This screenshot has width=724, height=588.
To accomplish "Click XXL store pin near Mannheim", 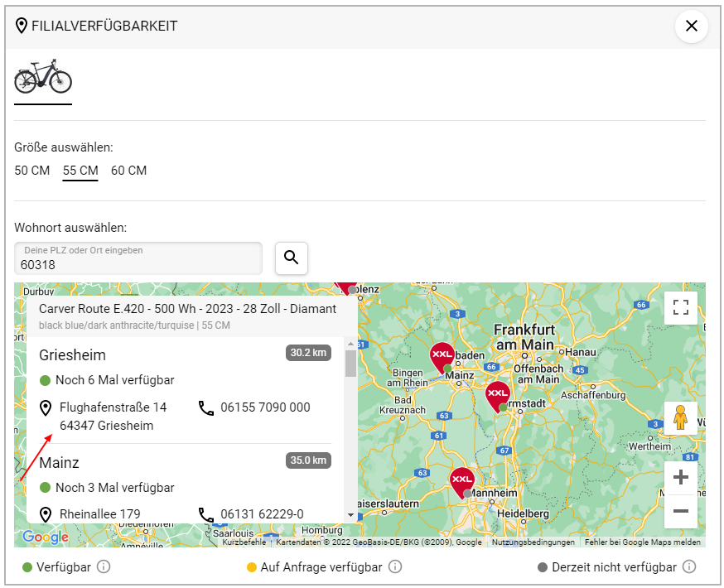I will tap(461, 482).
